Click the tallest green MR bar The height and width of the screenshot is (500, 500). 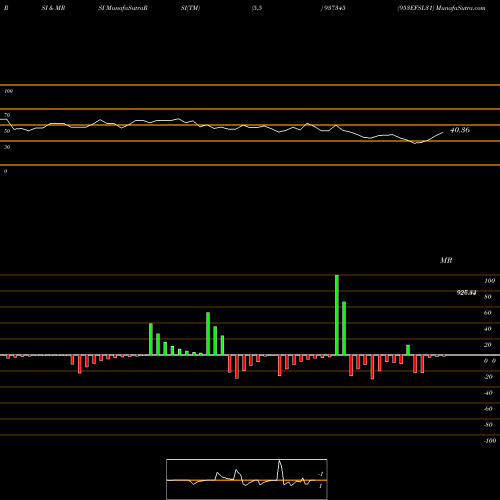coord(337,315)
